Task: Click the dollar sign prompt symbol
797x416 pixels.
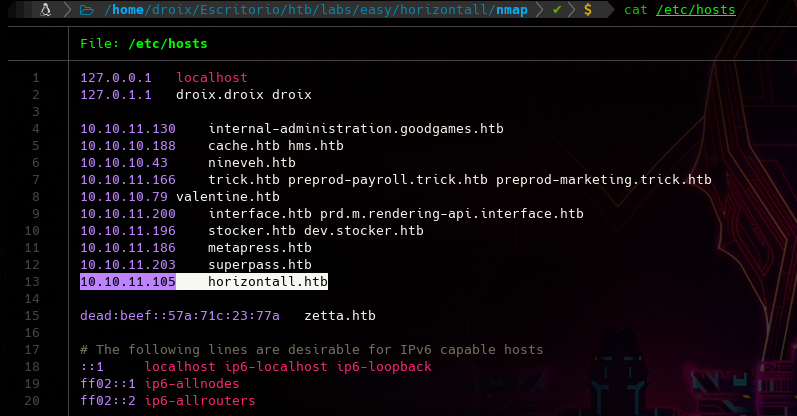Action: click(588, 10)
